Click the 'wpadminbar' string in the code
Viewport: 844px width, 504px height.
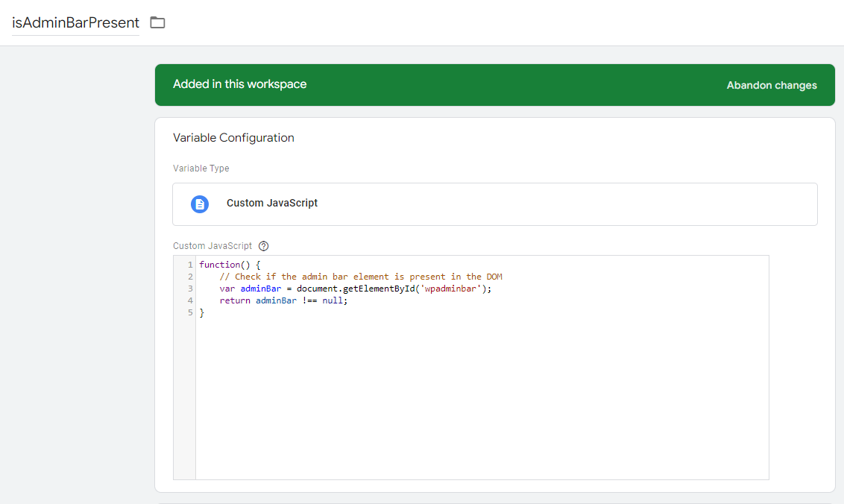[450, 289]
